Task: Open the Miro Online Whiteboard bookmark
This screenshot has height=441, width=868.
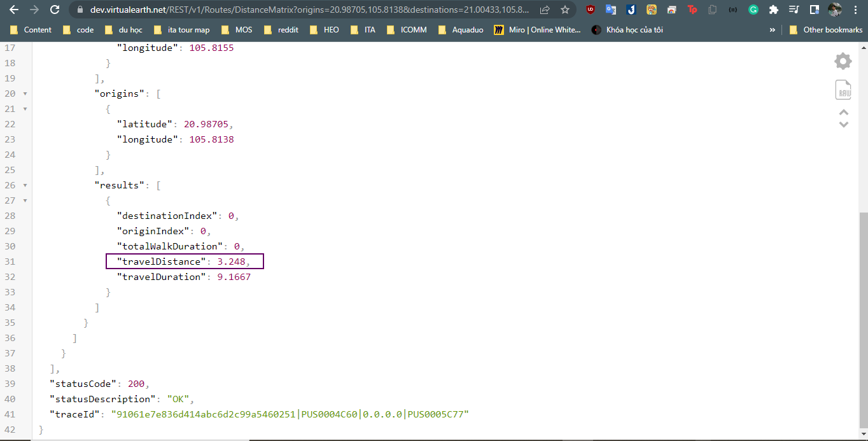Action: coord(538,30)
